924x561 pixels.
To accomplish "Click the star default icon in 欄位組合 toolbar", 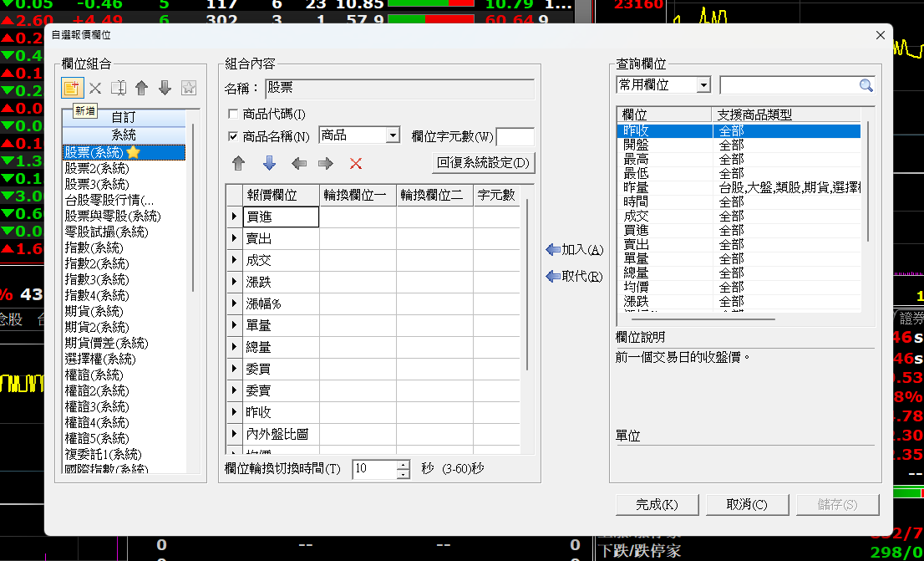I will [188, 88].
